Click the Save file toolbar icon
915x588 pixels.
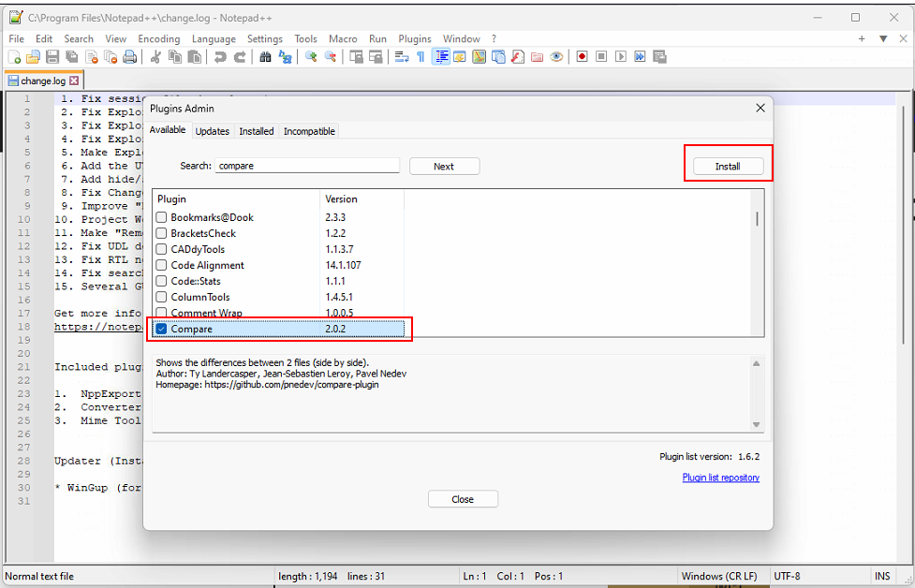tap(52, 57)
